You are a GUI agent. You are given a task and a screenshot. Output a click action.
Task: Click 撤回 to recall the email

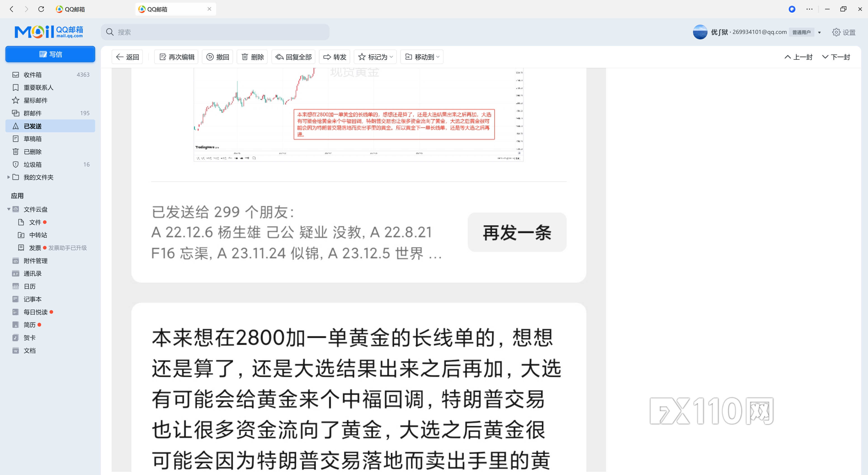coord(217,57)
